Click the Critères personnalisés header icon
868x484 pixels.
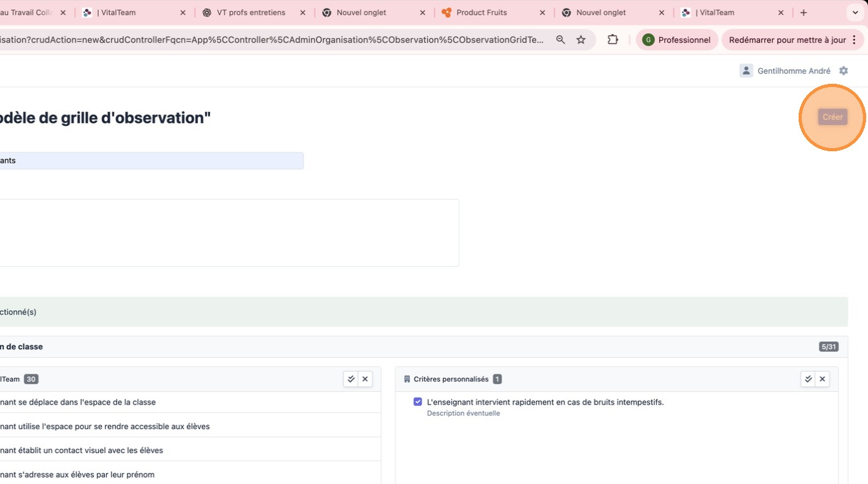pos(407,379)
